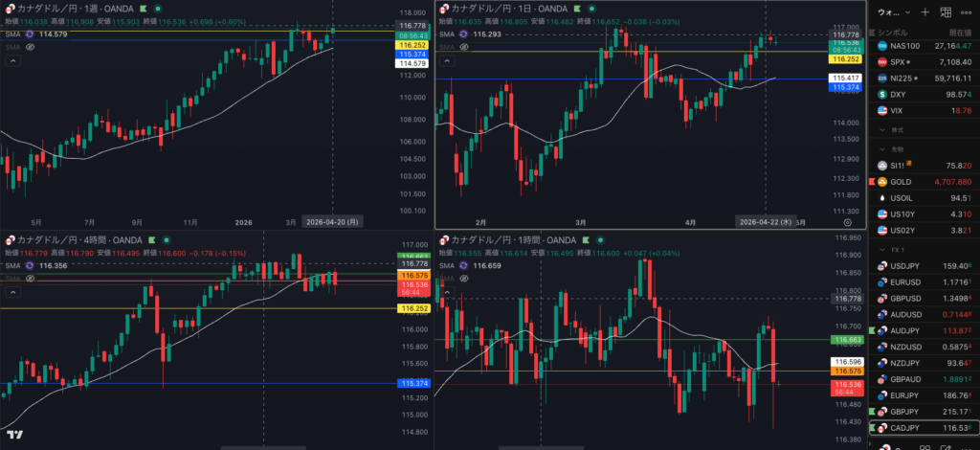Viewport: 980px width, 450px height.
Task: Click the market status dot on the 1-hour chart
Action: pyautogui.click(x=599, y=240)
